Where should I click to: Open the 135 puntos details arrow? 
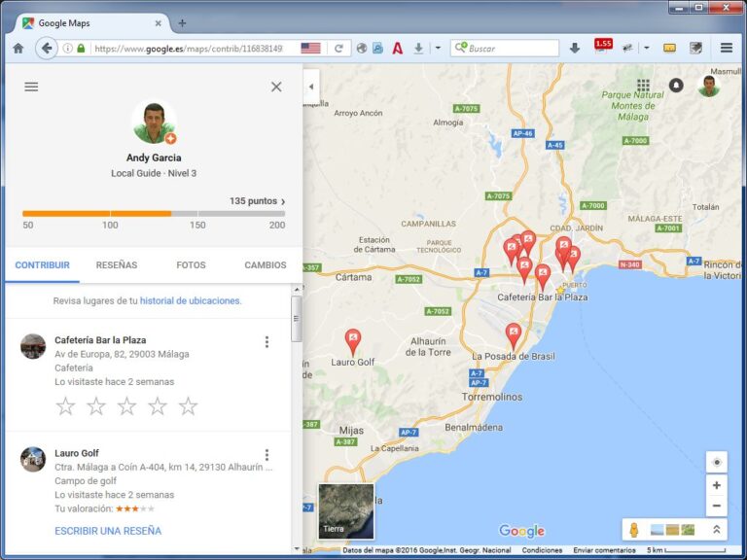coord(283,201)
